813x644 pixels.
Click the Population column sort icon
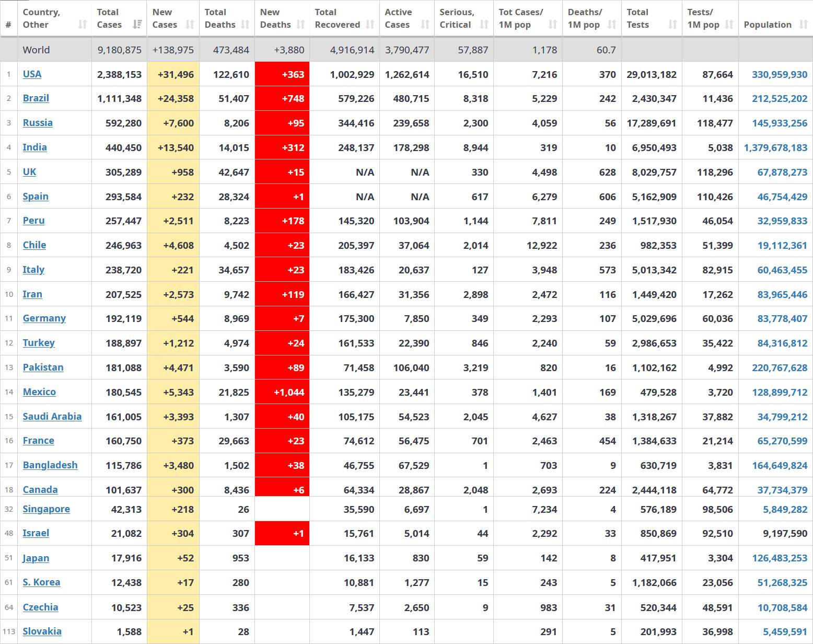[804, 25]
